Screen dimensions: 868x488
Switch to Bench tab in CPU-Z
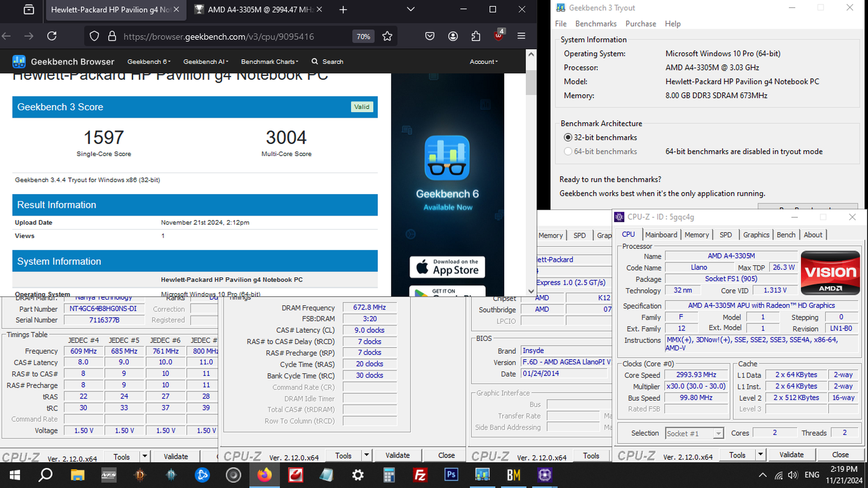click(x=786, y=235)
